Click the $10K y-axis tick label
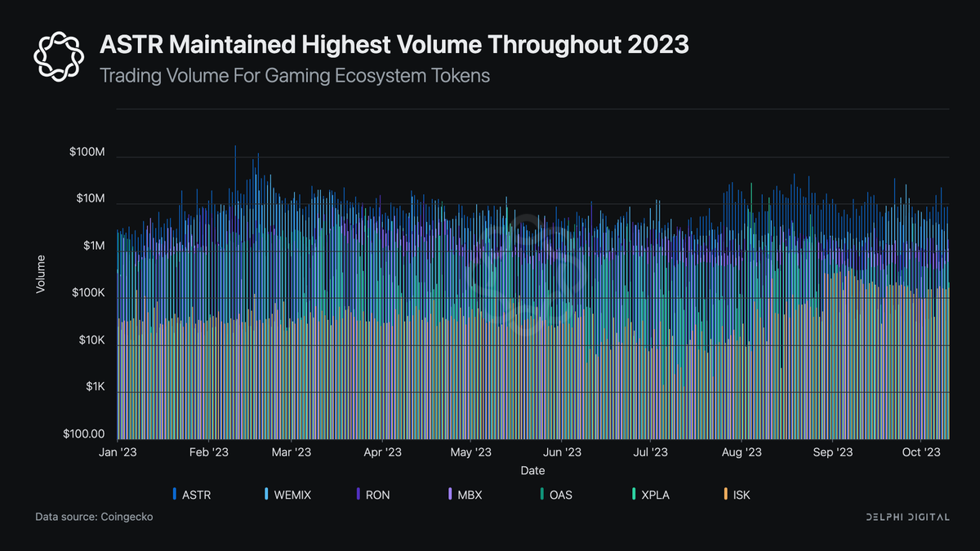This screenshot has width=980, height=551. point(91,340)
